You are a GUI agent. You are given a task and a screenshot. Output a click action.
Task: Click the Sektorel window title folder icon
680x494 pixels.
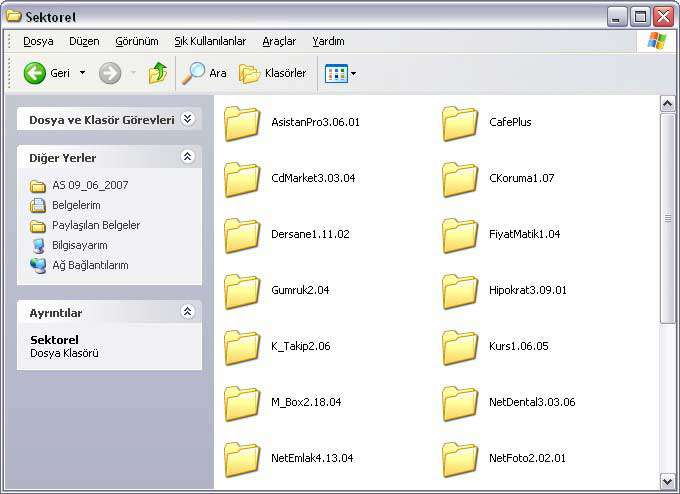coord(13,16)
